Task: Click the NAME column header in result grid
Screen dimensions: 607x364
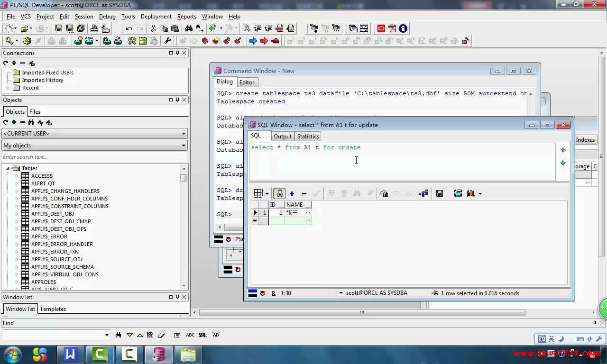Action: click(x=298, y=205)
